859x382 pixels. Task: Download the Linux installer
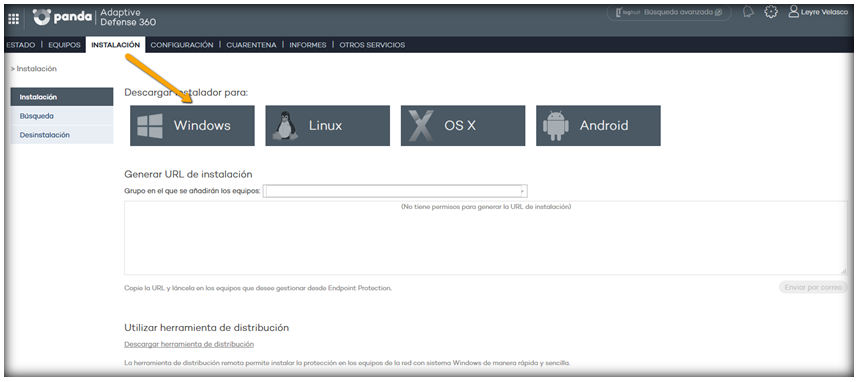[x=328, y=126]
